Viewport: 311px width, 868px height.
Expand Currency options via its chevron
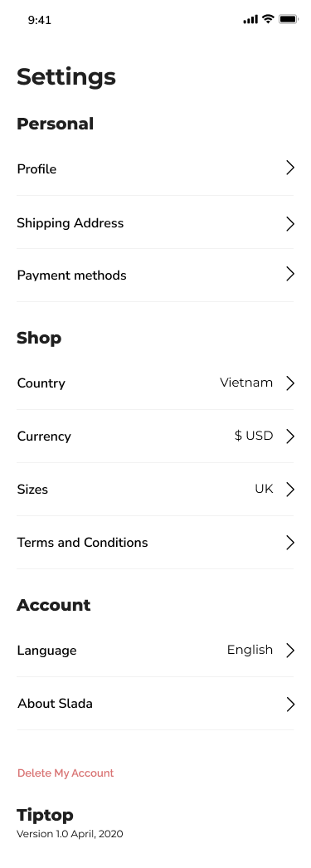click(x=290, y=436)
